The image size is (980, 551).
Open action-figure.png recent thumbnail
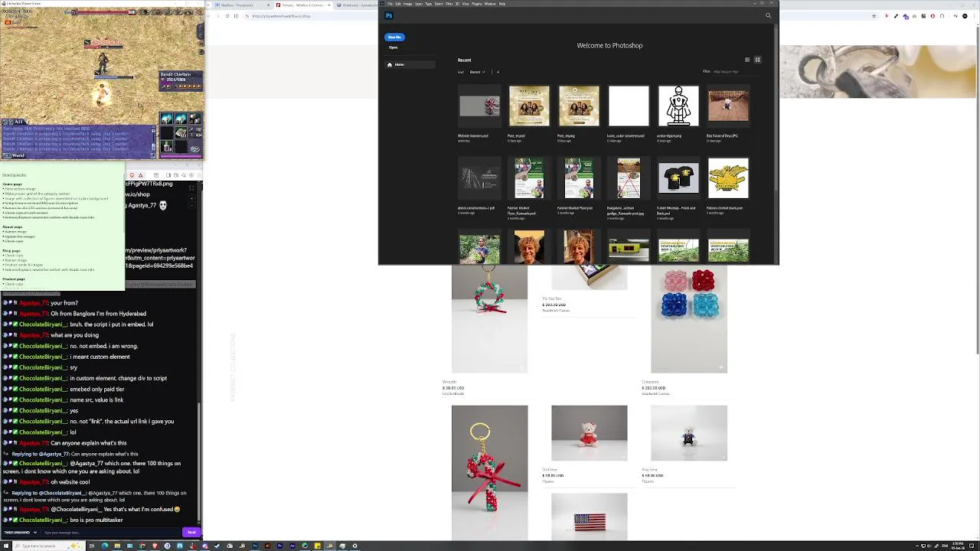(678, 106)
